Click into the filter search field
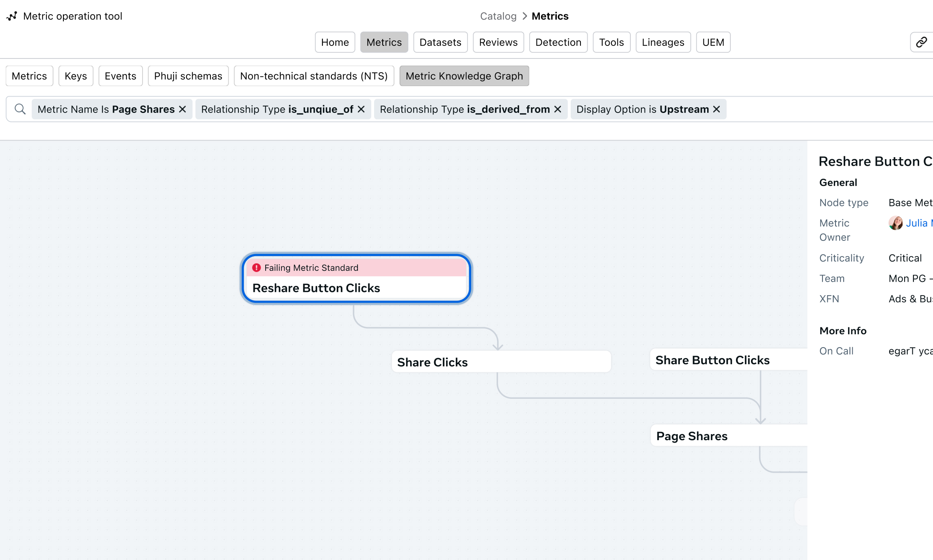933x560 pixels. [829, 109]
